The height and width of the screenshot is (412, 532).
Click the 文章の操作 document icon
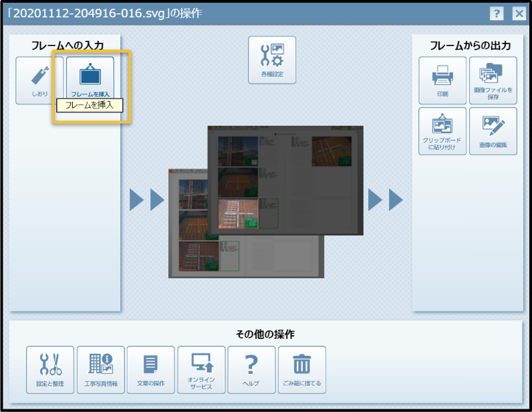pyautogui.click(x=151, y=369)
